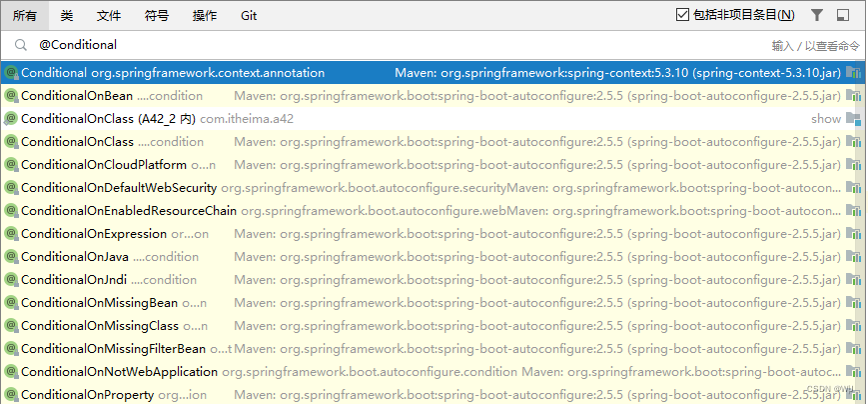Open the 符号 tab

pyautogui.click(x=157, y=16)
